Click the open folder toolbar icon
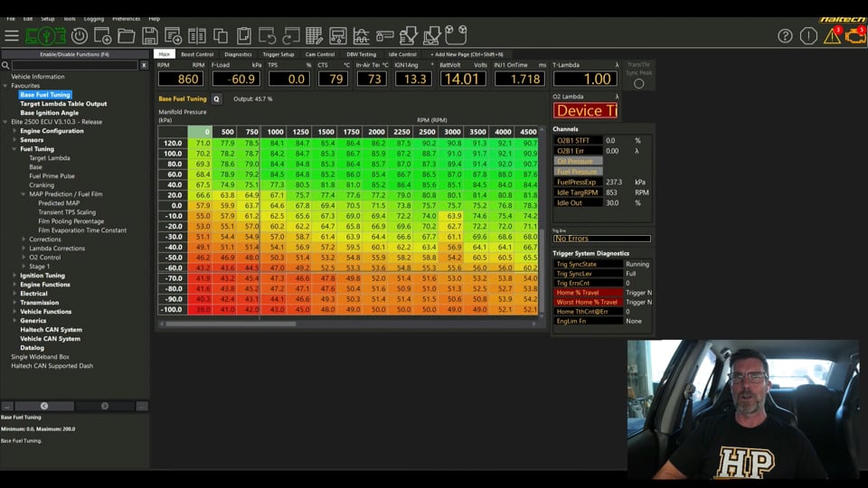The width and height of the screenshot is (868, 488). pyautogui.click(x=127, y=36)
